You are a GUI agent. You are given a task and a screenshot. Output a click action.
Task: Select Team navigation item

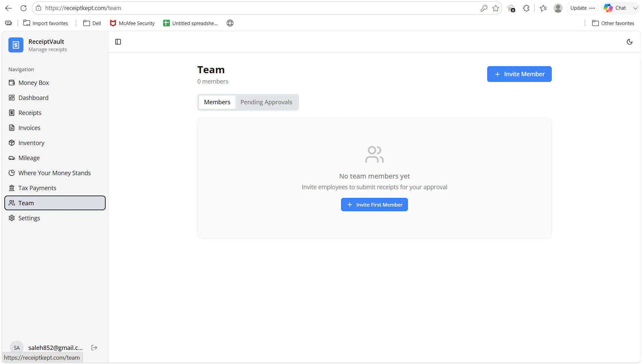coord(55,203)
